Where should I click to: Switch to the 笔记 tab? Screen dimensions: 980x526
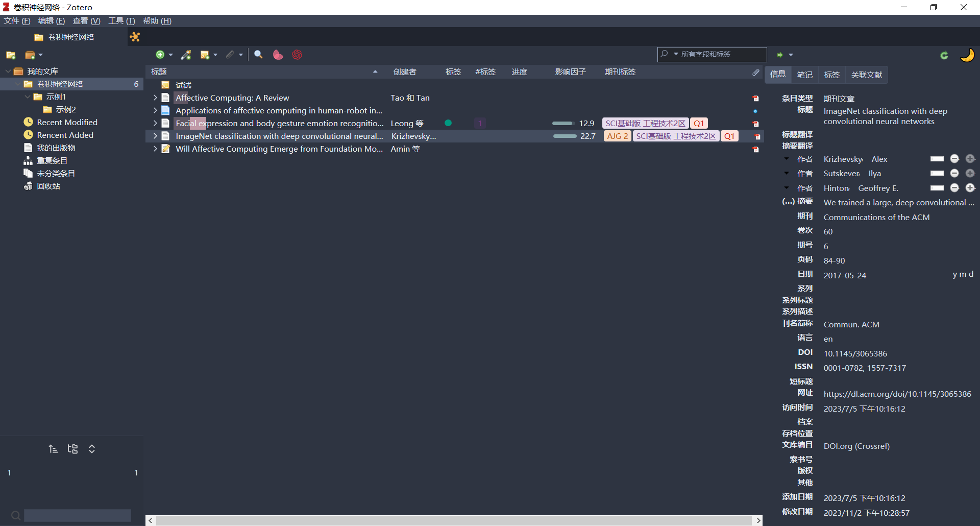pos(805,75)
